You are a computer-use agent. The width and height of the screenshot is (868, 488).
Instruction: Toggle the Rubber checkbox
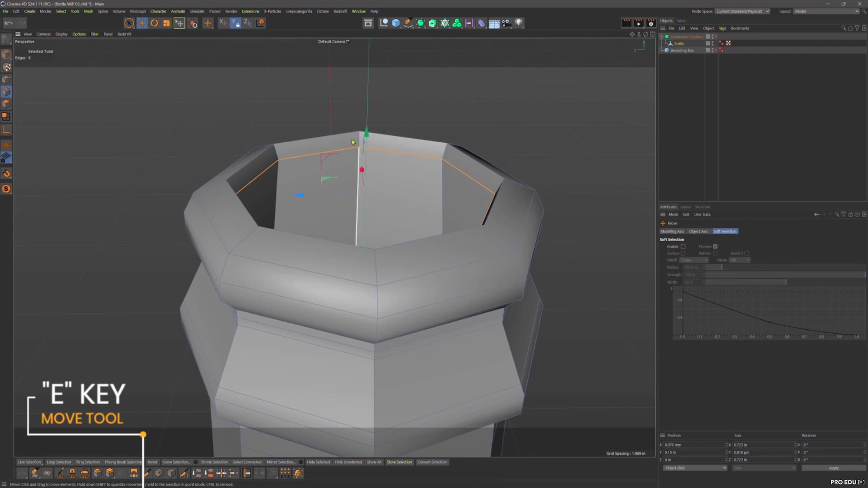[x=715, y=253]
